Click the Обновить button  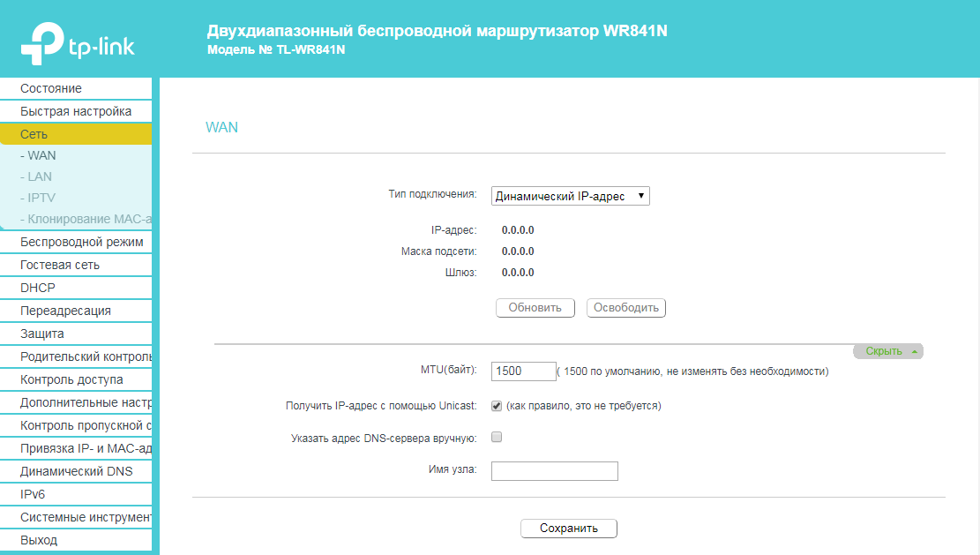pyautogui.click(x=535, y=307)
